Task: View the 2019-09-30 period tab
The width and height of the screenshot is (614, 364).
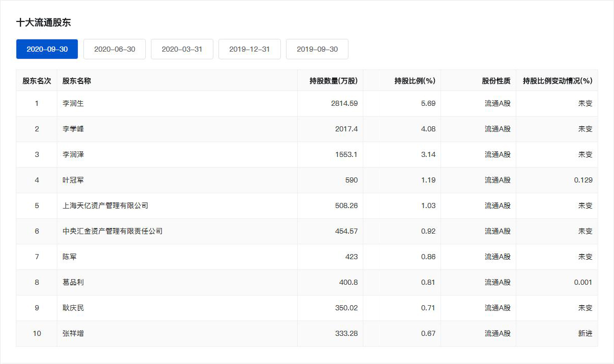Action: pyautogui.click(x=317, y=49)
